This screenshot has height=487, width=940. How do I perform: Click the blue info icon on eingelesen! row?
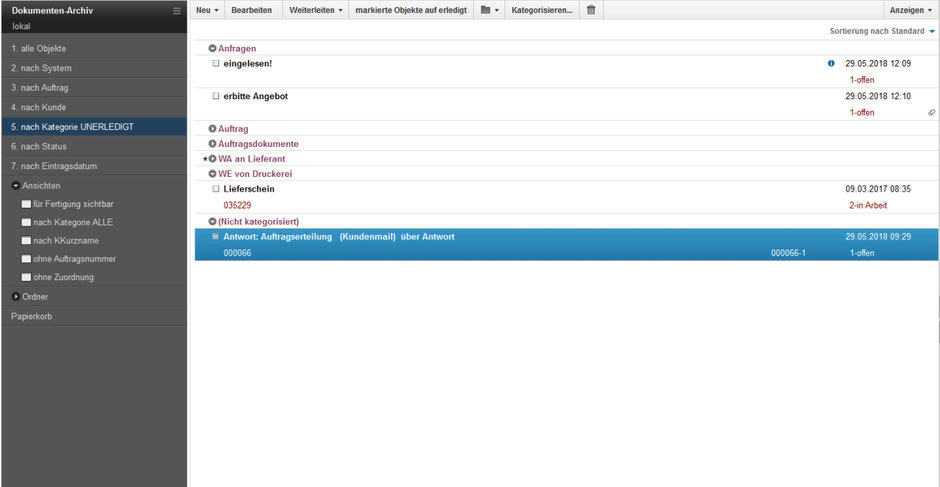coord(831,64)
